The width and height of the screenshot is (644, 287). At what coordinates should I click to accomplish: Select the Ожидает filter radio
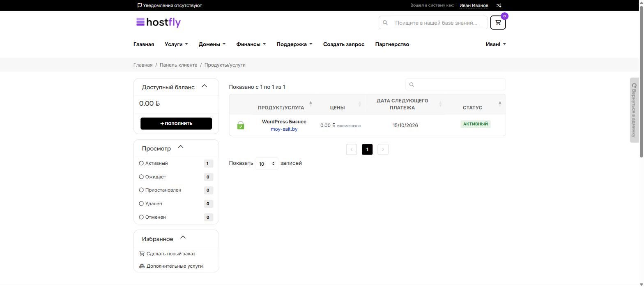[x=141, y=177]
